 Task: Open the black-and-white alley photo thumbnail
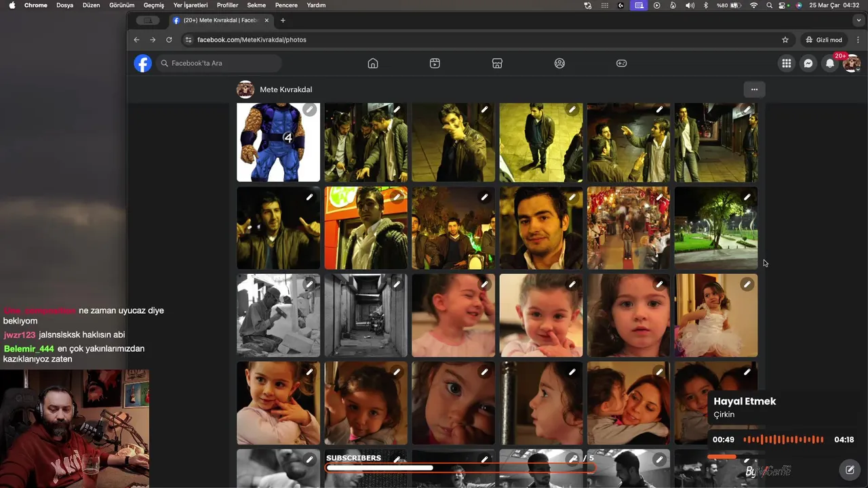tap(366, 315)
